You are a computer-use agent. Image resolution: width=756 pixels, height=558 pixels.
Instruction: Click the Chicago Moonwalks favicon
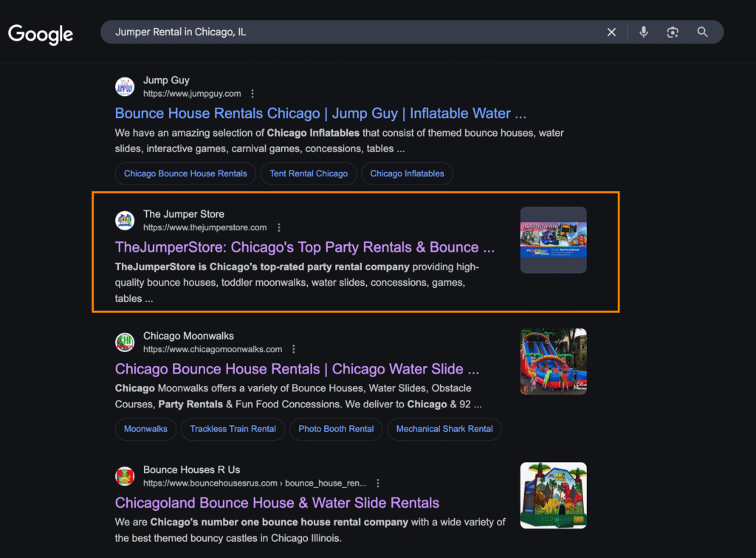pyautogui.click(x=125, y=342)
